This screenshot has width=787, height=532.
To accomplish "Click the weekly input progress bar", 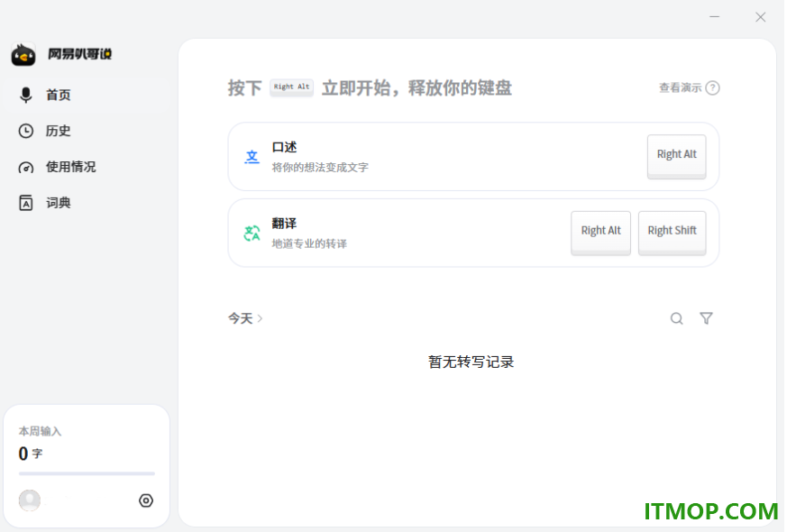I will click(x=87, y=473).
